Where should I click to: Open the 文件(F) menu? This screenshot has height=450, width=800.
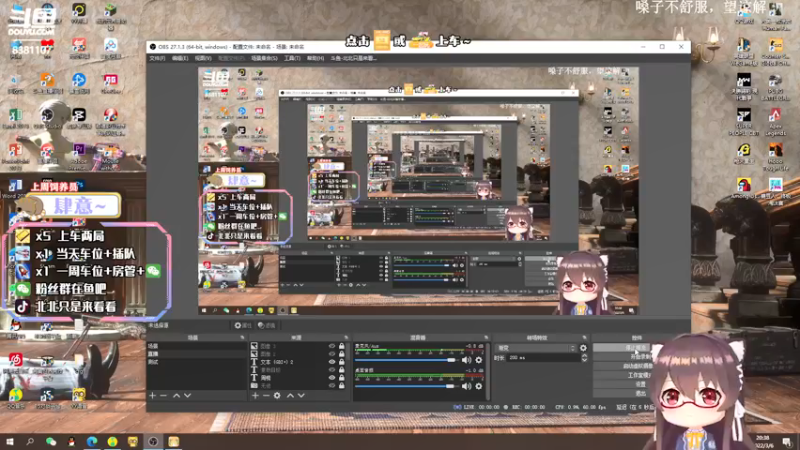point(157,58)
